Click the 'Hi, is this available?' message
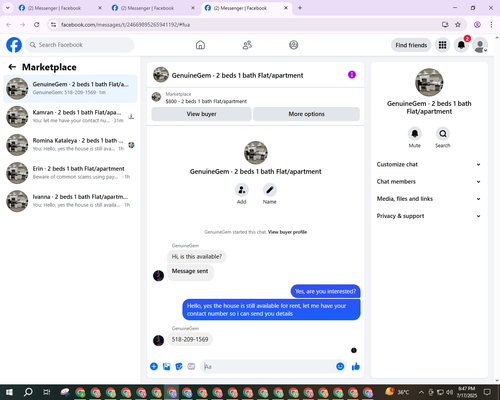 (197, 257)
